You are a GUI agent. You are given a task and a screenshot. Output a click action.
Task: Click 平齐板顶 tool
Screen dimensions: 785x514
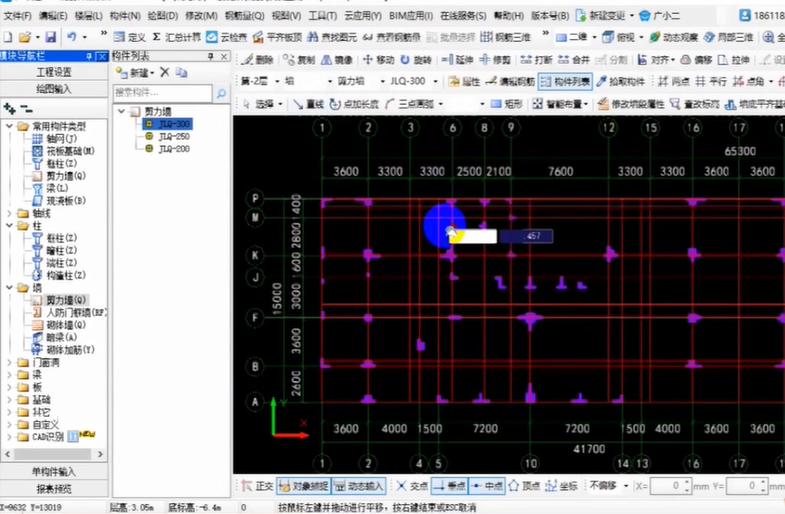tap(277, 37)
